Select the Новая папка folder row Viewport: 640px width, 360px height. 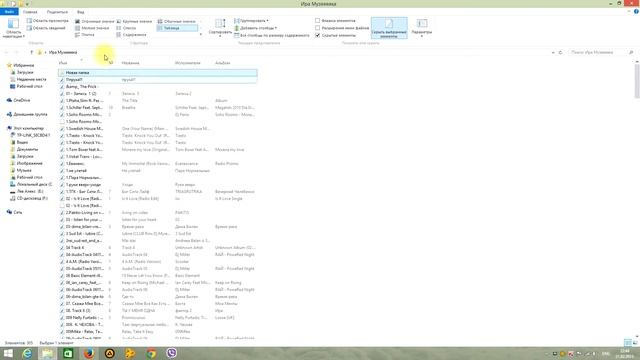(x=158, y=73)
